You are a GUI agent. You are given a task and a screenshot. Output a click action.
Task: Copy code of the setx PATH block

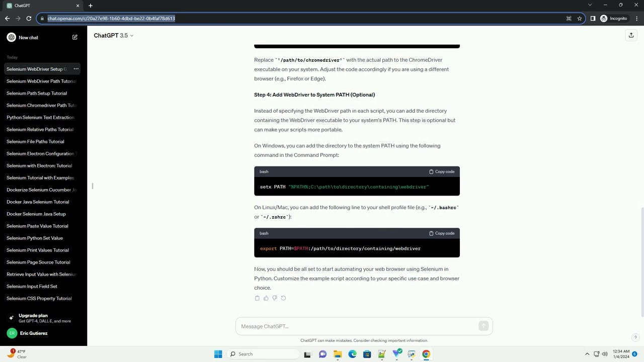[442, 171]
